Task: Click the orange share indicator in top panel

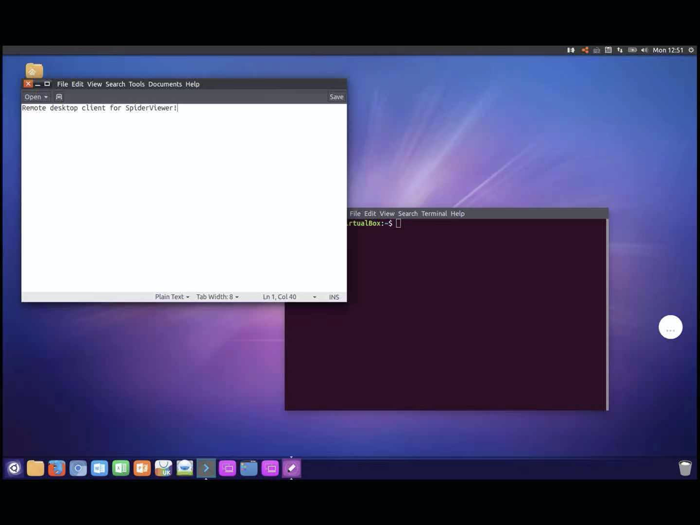Action: [x=584, y=50]
